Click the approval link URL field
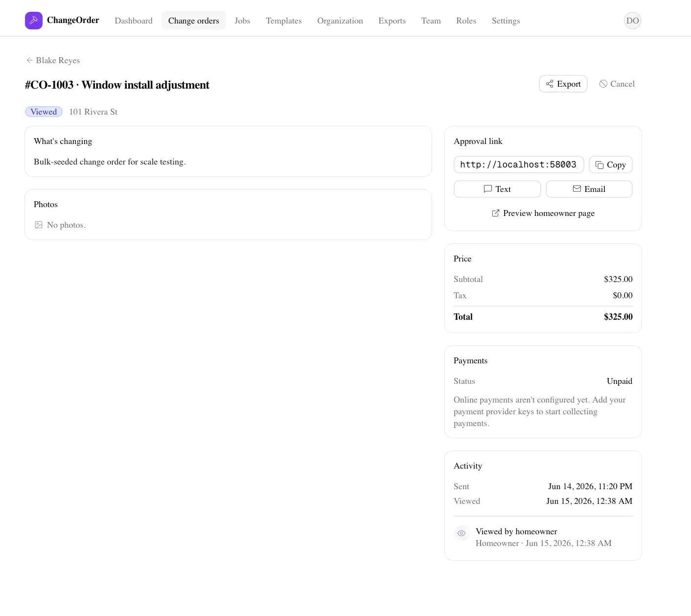This screenshot has height=616, width=691. [x=519, y=165]
